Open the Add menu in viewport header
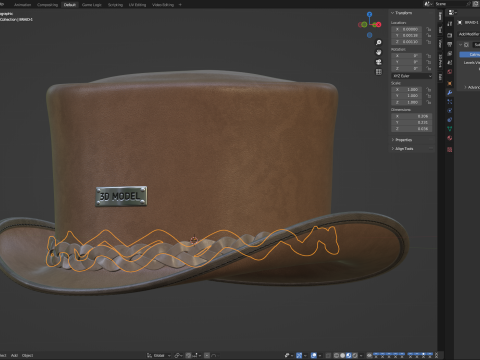Image resolution: width=480 pixels, height=360 pixels. (14, 355)
